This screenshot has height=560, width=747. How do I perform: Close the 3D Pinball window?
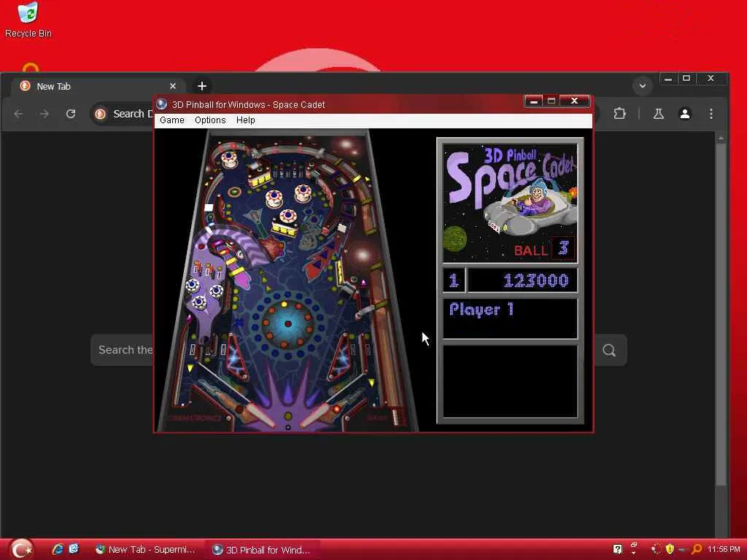click(x=574, y=101)
